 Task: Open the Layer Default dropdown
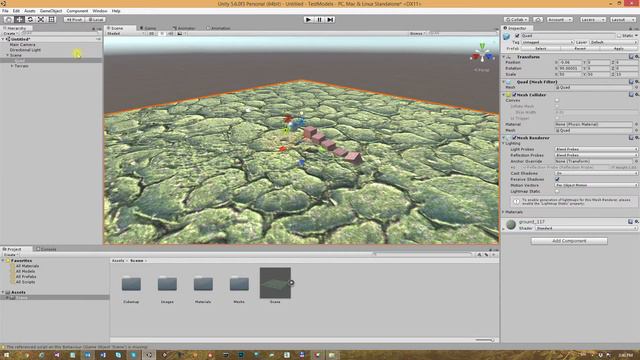click(613, 42)
